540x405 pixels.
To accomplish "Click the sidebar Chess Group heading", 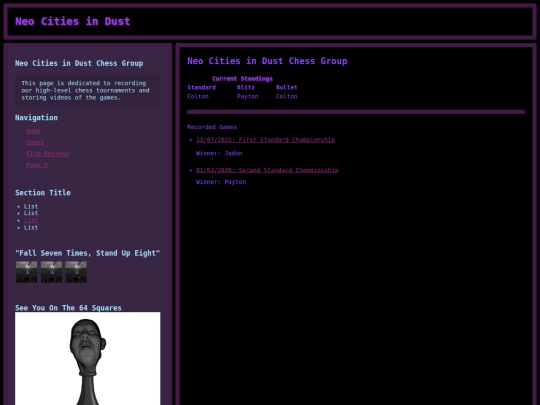I will 79,63.
